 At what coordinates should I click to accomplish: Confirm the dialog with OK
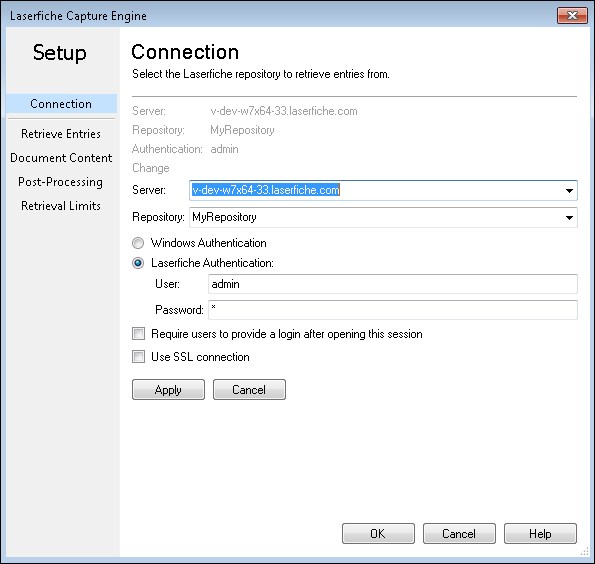(x=378, y=534)
